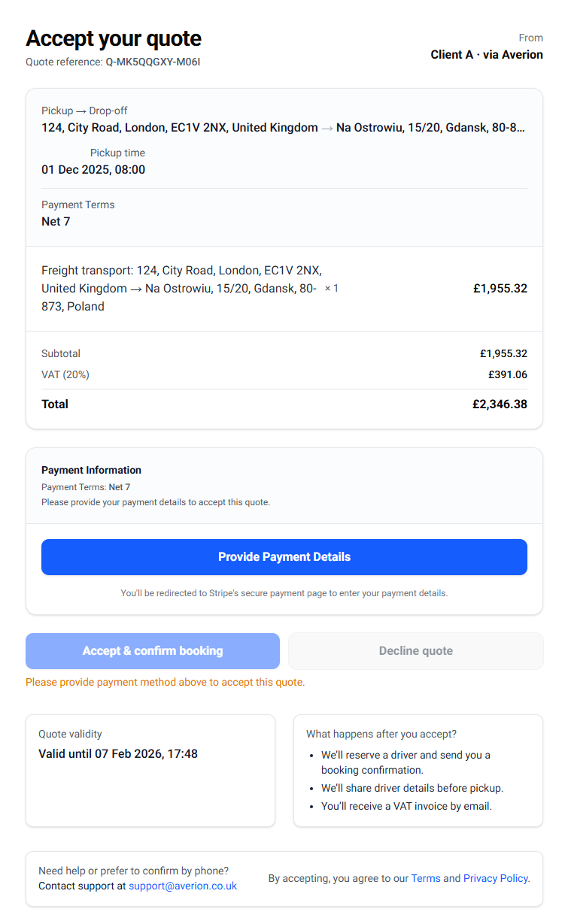Viewport: 565px width, 924px height.
Task: Click the Provide Payment Details button
Action: click(284, 557)
